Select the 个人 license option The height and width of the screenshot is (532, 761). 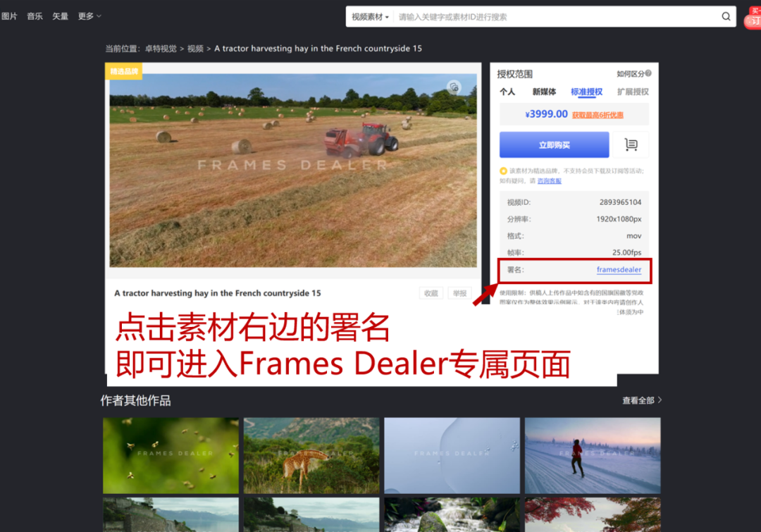(507, 92)
